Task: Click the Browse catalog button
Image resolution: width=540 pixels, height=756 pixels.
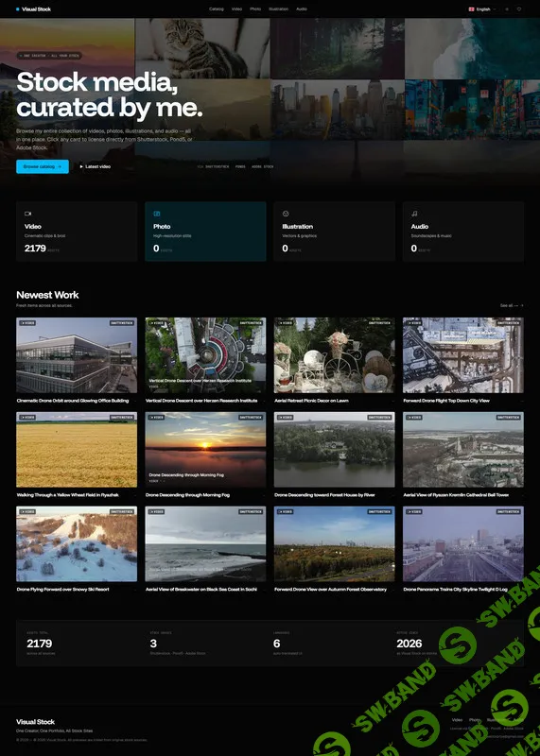Action: pos(43,166)
